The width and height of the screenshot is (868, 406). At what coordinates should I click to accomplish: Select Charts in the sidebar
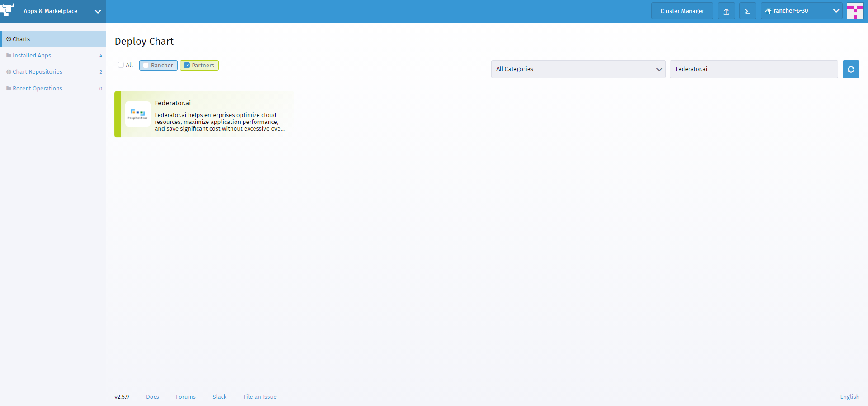click(53, 39)
